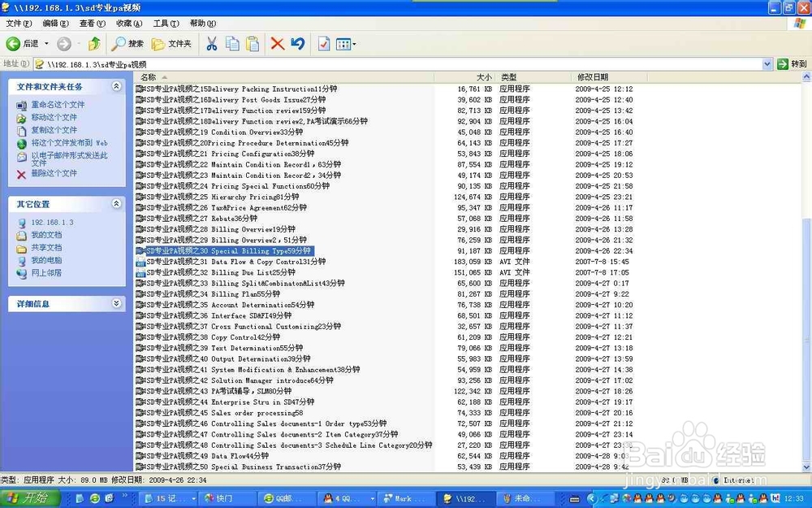Select file 21 Pricing Configuration38分钟
The height and width of the screenshot is (508, 812).
point(225,154)
